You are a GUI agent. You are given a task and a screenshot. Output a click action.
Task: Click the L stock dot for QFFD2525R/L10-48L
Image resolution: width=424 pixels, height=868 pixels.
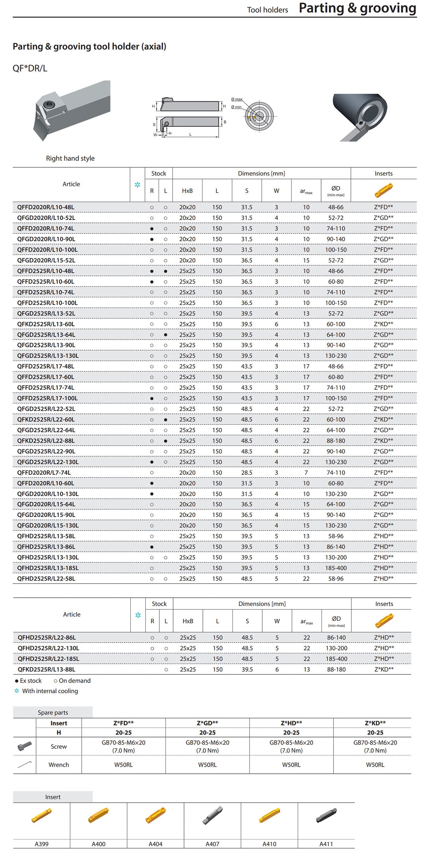click(165, 271)
